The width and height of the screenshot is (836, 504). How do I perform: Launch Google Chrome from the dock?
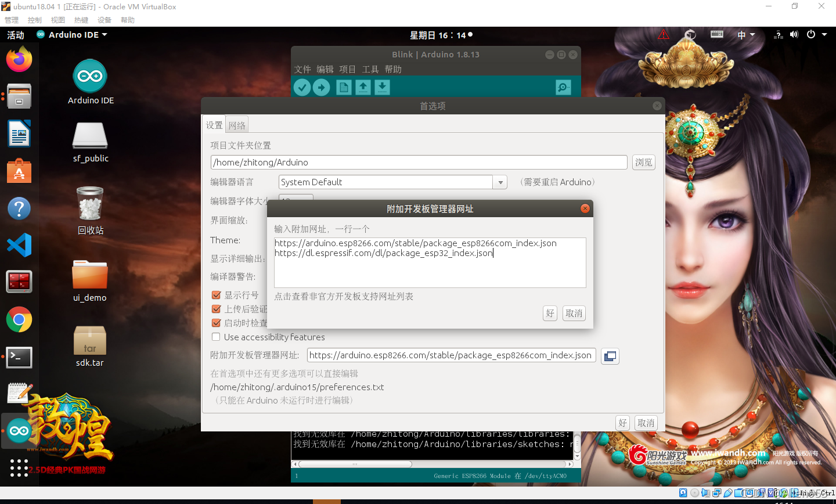19,319
